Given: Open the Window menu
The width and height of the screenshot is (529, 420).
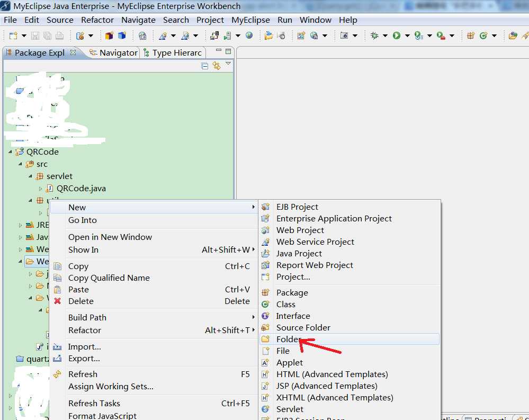Looking at the screenshot, I should pyautogui.click(x=315, y=20).
